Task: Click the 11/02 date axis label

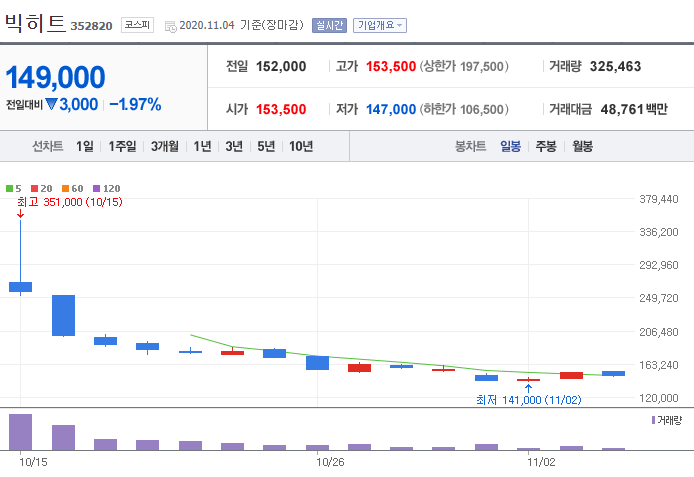Action: tap(541, 462)
